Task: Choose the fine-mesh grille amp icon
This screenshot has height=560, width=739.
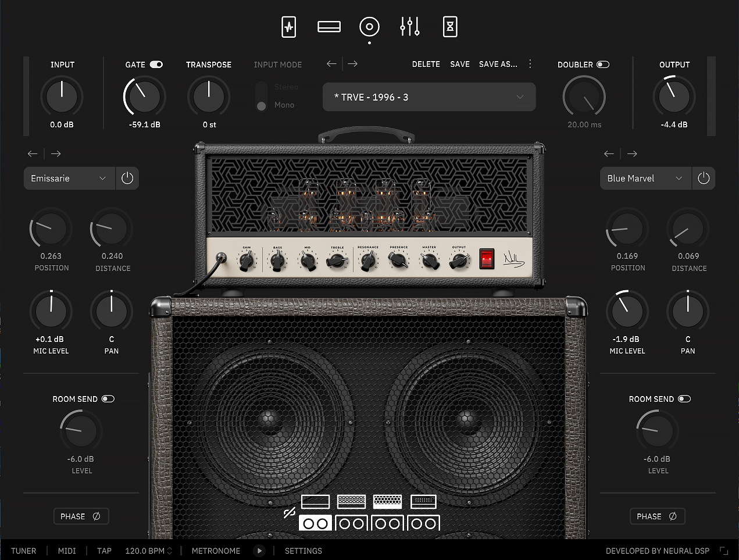Action: click(x=352, y=501)
